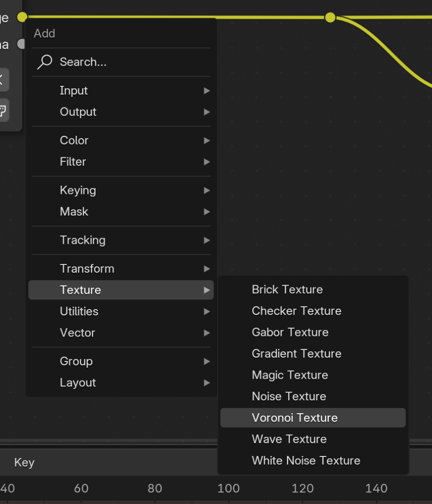Select the Texture menu entry
The height and width of the screenshot is (504, 432).
[x=121, y=290]
